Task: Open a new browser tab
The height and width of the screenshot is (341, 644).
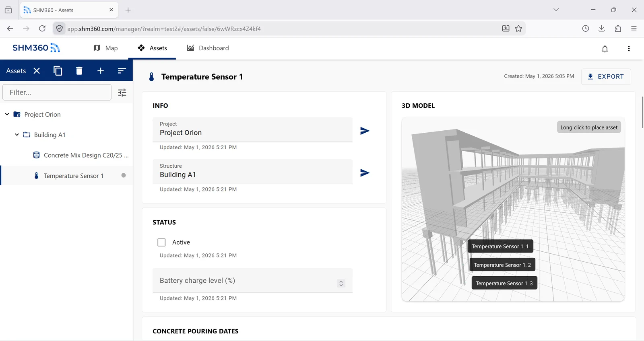Action: coord(128,10)
